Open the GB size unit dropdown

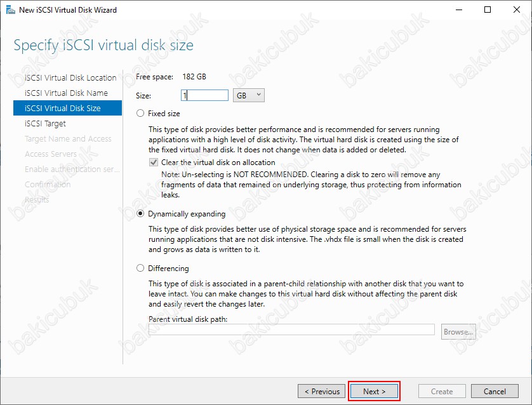(x=249, y=95)
